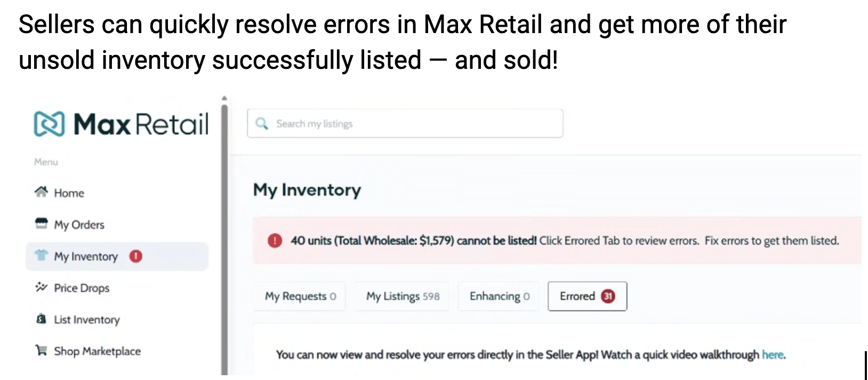Click the Shop Marketplace cart icon
Viewport: 868px width, 380px height.
tap(41, 351)
